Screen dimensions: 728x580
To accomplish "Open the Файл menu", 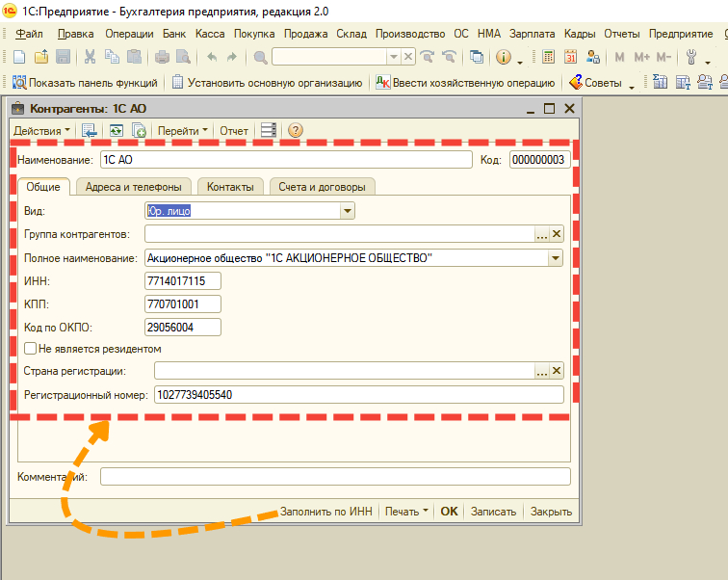I will click(x=29, y=34).
